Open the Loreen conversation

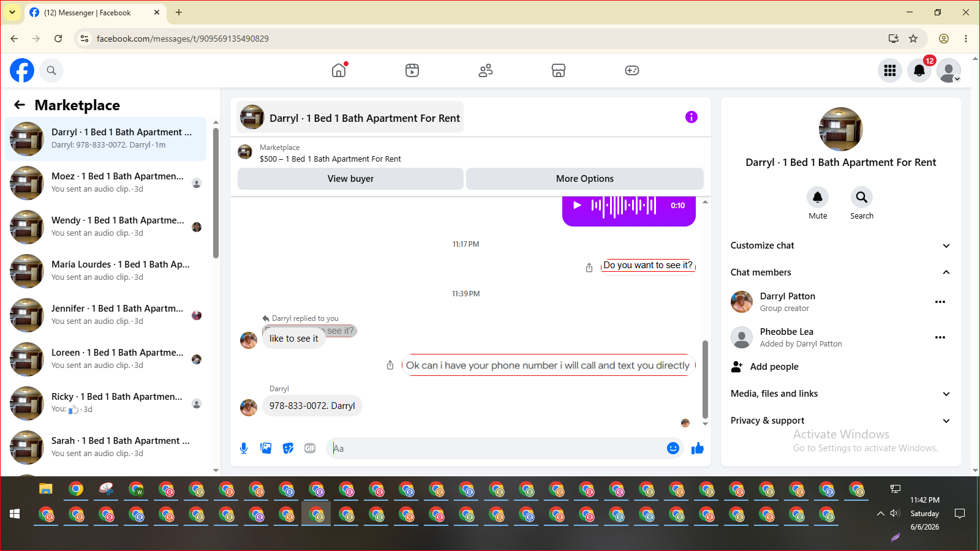(x=106, y=359)
